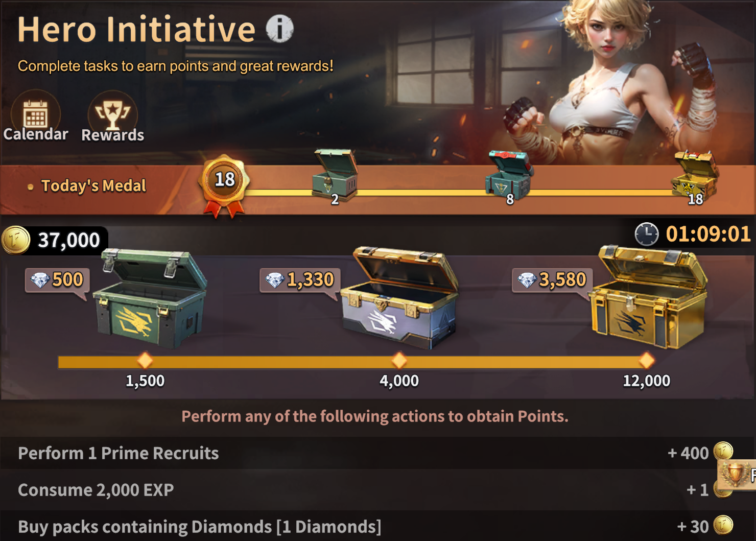
Task: Tap the gold coin icon beside 37,000
Action: click(16, 240)
